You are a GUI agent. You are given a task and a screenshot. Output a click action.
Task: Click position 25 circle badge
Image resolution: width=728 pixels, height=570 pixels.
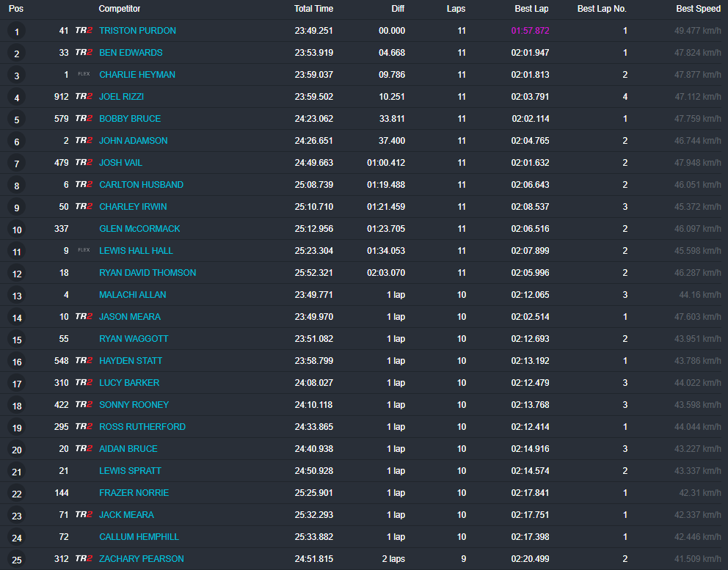pos(16,560)
